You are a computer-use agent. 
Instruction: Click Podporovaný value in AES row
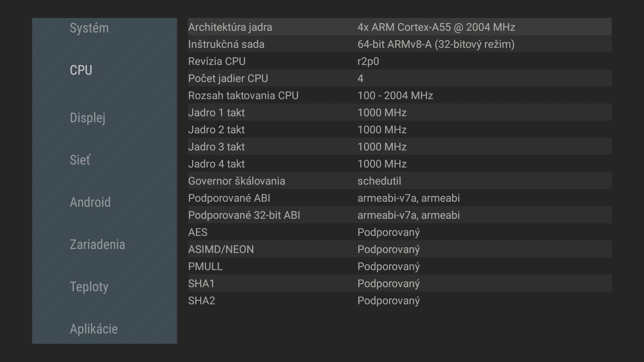[389, 233]
